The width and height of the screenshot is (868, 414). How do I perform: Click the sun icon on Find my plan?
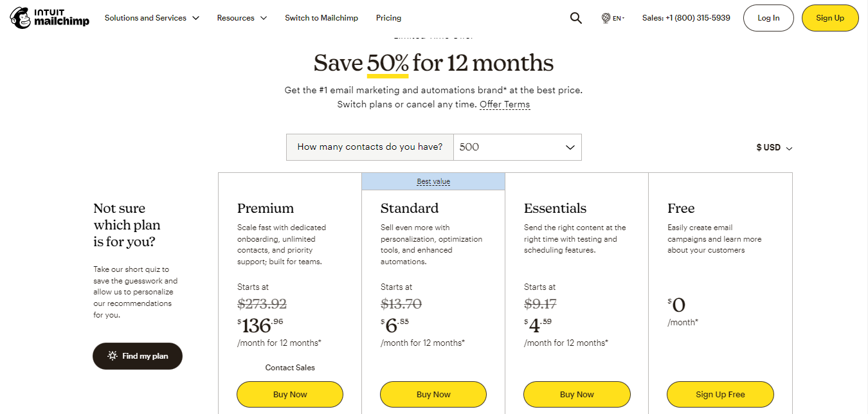(113, 356)
